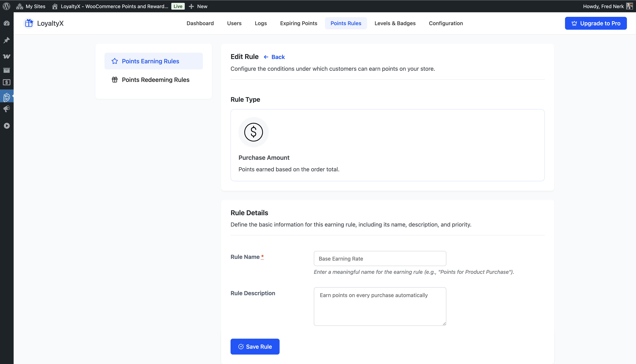Click the Marketing megaphone icon in sidebar

6,109
